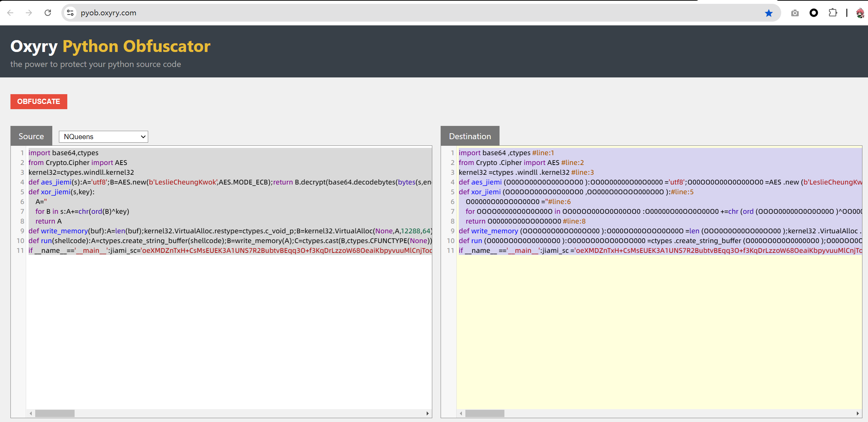Open site information icon in address bar

(70, 13)
